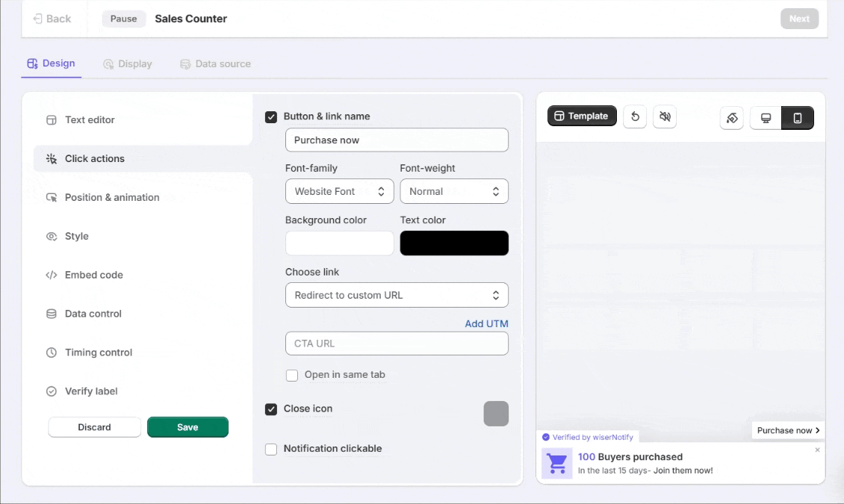Click the Add UTM link

tap(486, 323)
